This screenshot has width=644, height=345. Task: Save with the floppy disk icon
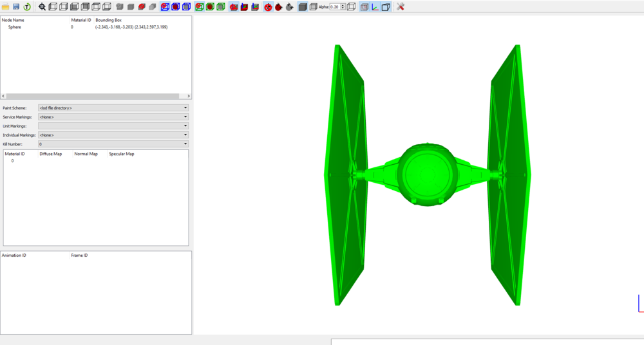click(16, 6)
